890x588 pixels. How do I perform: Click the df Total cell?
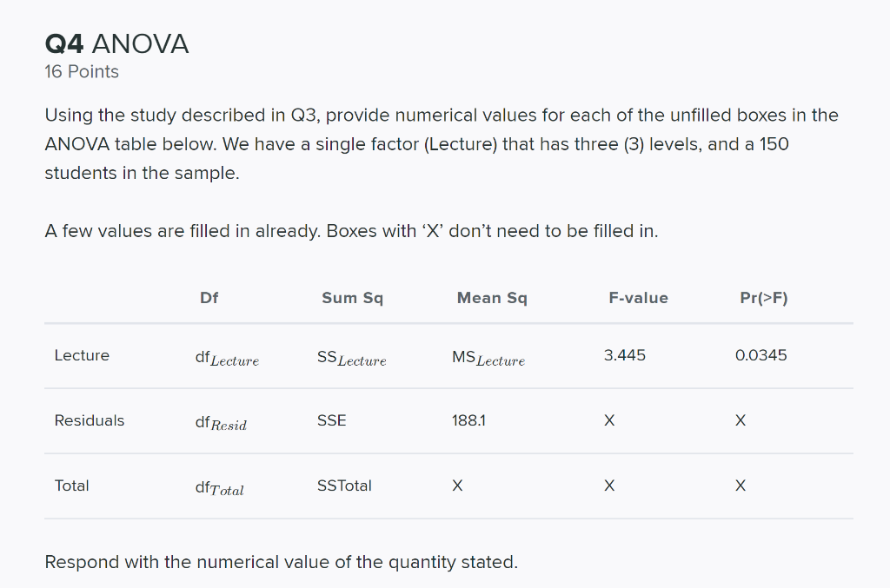tap(220, 488)
